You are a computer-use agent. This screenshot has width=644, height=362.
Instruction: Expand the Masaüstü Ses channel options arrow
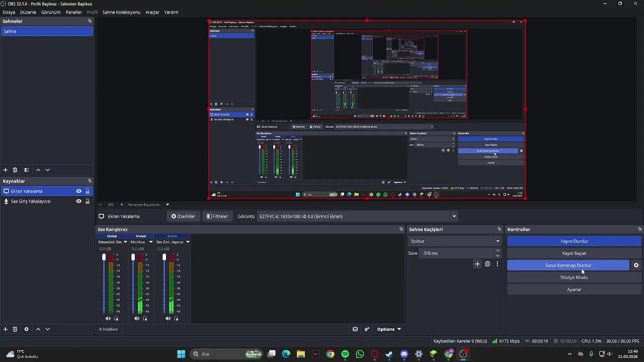[x=125, y=242]
